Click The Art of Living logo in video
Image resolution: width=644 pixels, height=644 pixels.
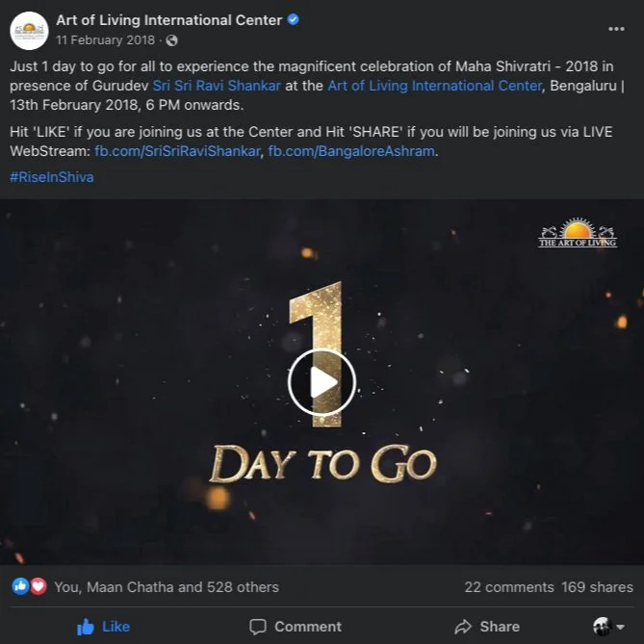click(x=578, y=232)
